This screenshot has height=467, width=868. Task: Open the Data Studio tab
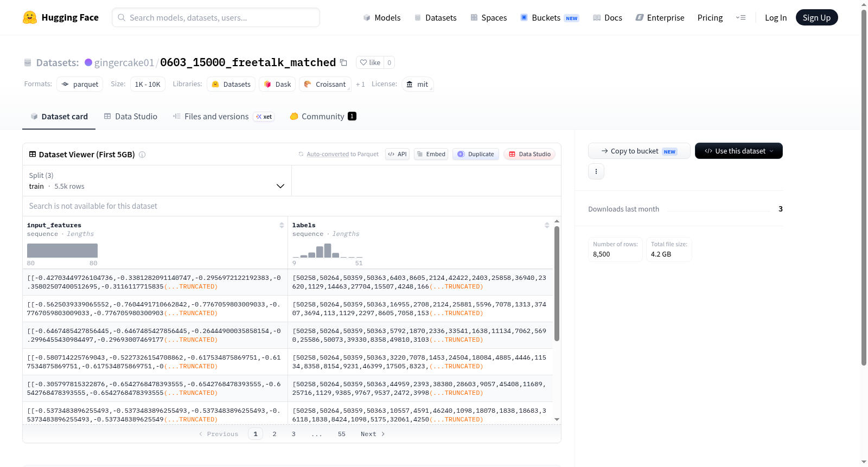[x=131, y=117]
